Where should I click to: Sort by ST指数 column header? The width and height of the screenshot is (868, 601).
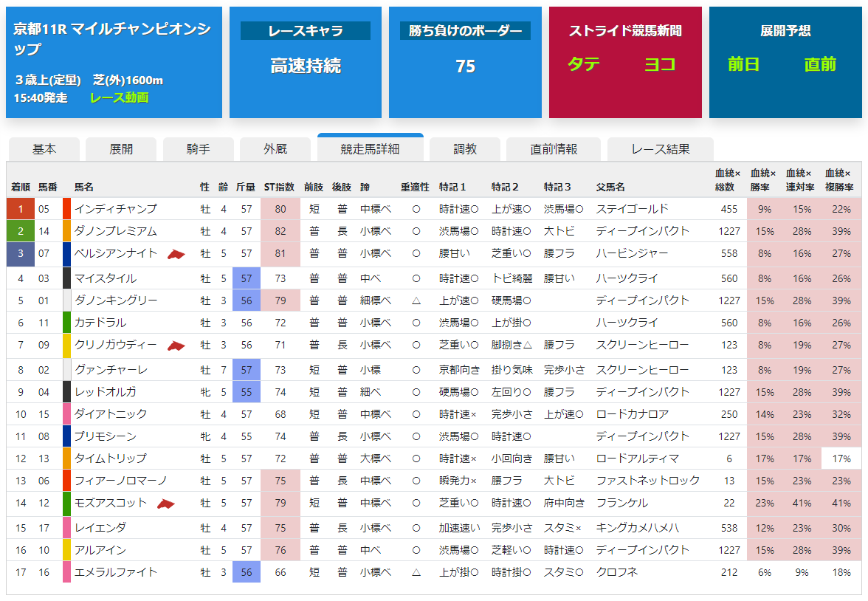point(279,188)
